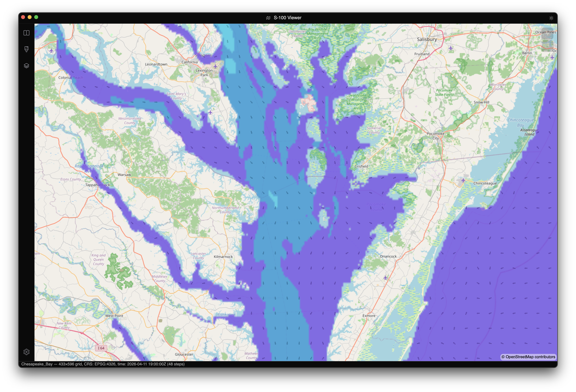Screen dimensions: 576x392
Task: Click the Onancock map label
Action: (x=388, y=256)
